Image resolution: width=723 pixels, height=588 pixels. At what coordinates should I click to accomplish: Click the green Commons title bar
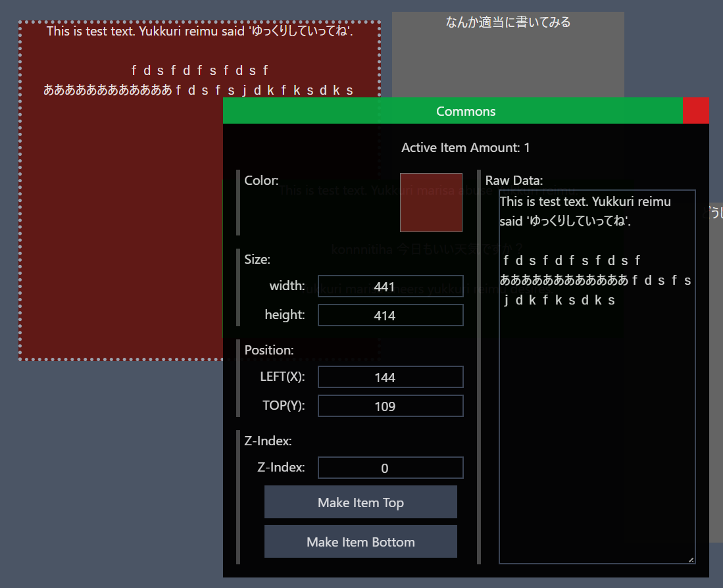pos(453,110)
